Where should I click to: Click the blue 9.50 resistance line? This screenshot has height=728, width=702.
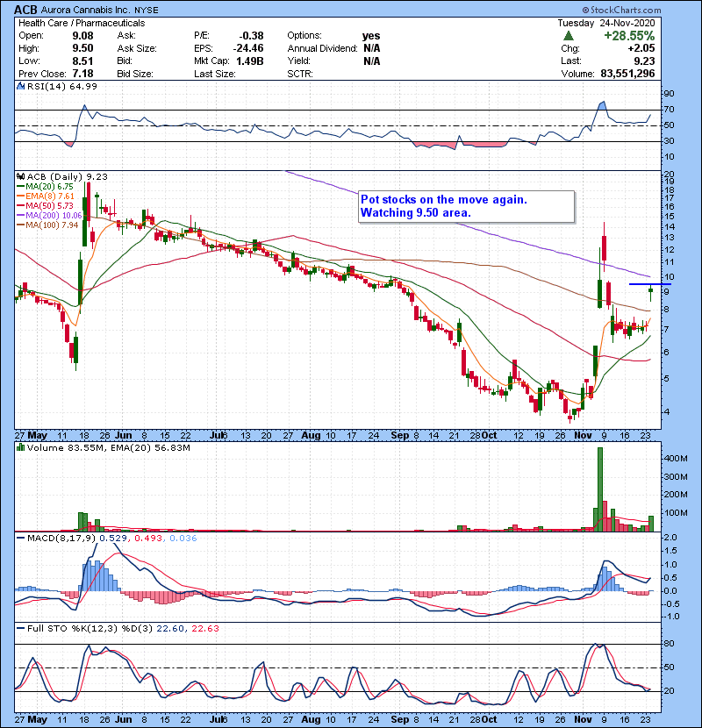coord(650,284)
